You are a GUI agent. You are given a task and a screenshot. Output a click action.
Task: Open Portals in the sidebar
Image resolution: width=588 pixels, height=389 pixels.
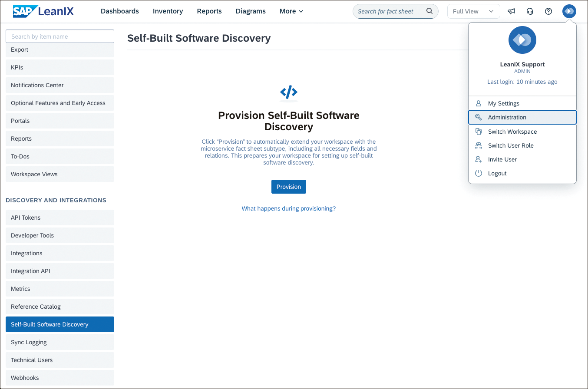point(60,121)
